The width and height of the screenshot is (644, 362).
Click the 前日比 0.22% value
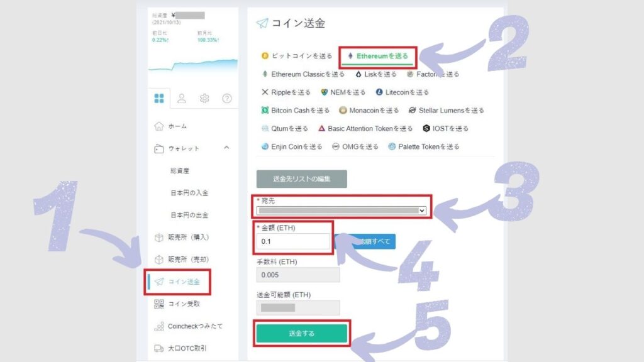pos(160,40)
